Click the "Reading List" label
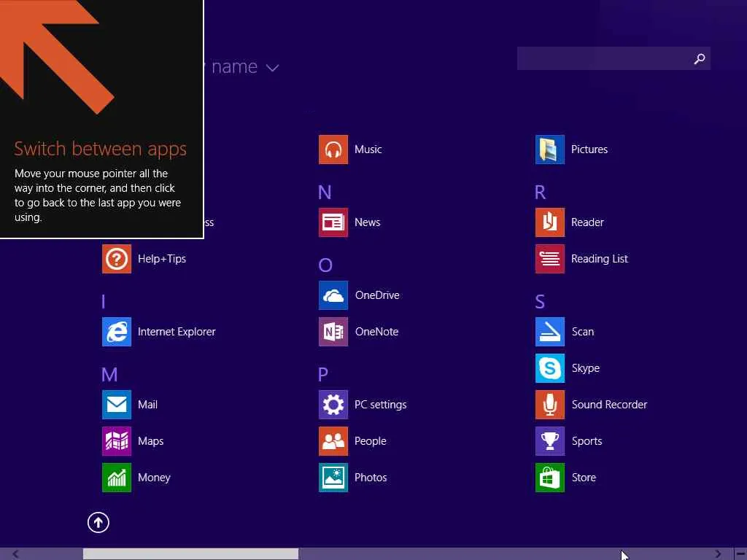 [600, 259]
